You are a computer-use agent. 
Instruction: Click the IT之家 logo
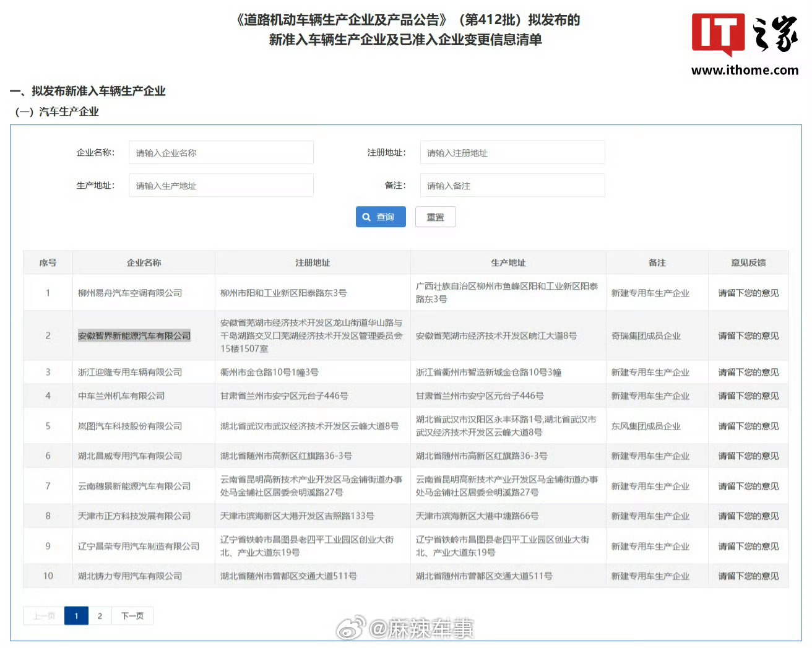pos(745,33)
